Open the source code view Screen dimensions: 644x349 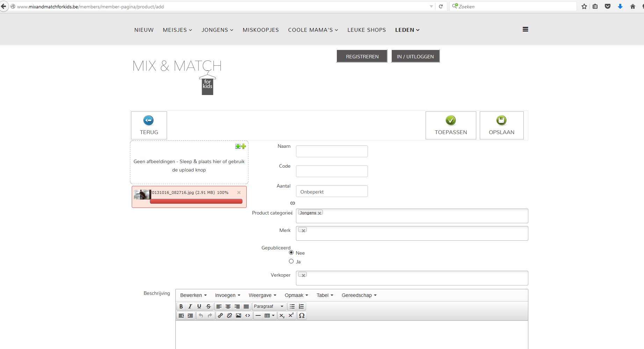(248, 315)
